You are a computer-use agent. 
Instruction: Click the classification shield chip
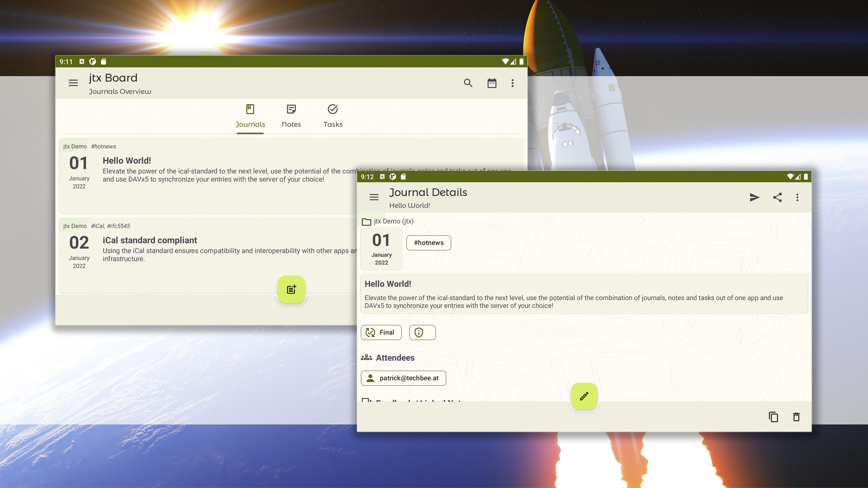pyautogui.click(x=422, y=332)
